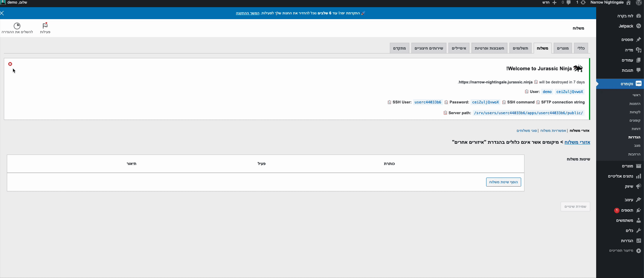Expand the מוצרים (Products) sidebar menu
The width and height of the screenshot is (644, 278).
[x=628, y=166]
